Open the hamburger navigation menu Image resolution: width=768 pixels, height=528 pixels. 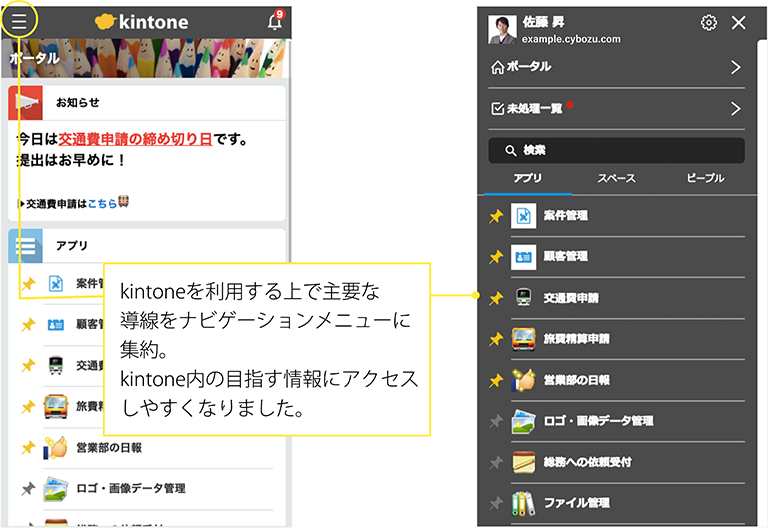(x=19, y=21)
